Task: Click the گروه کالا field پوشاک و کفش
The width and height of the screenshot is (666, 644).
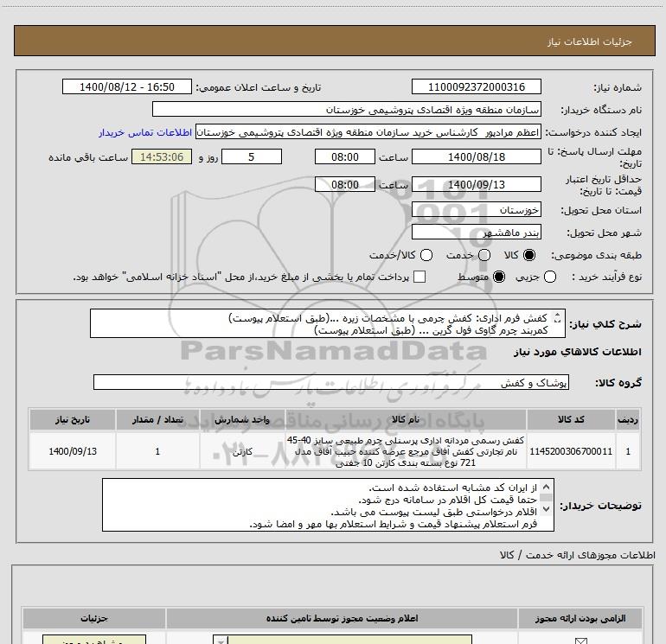Action: (x=331, y=382)
